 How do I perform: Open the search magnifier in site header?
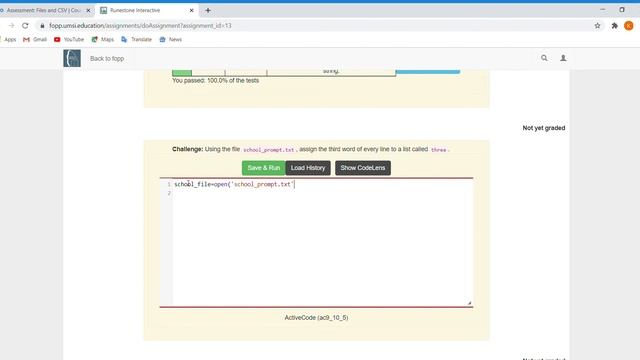pos(544,58)
